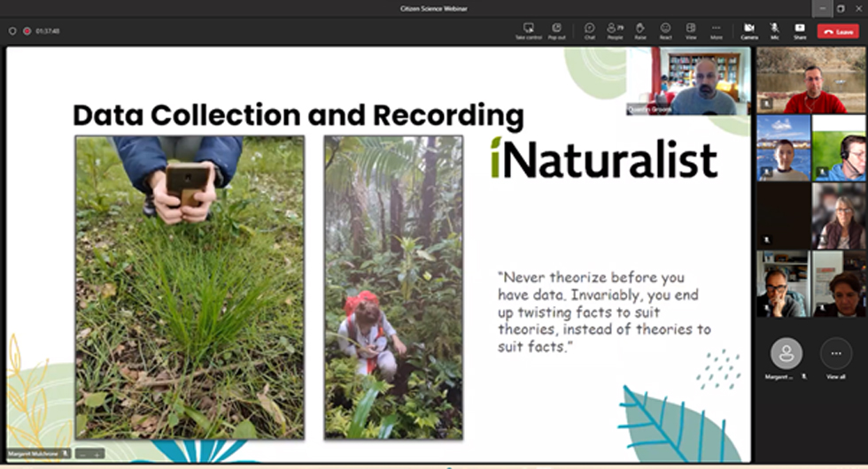Click the Margaret avatar circle
This screenshot has height=469, width=868.
click(x=787, y=353)
